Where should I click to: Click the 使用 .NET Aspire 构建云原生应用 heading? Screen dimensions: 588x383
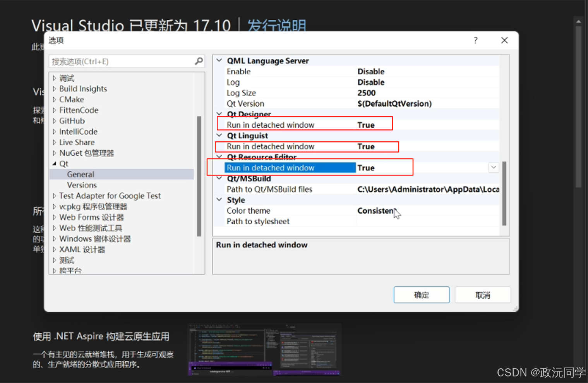pyautogui.click(x=101, y=337)
